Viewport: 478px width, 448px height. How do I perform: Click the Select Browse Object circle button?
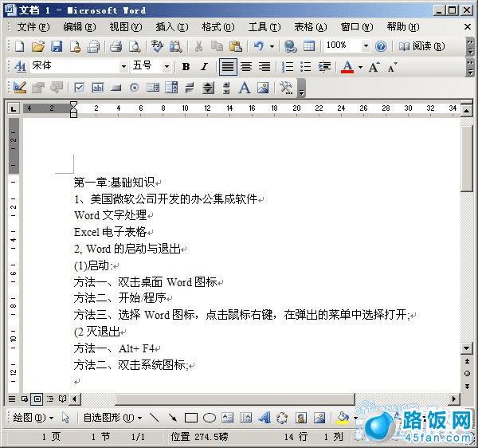point(467,374)
